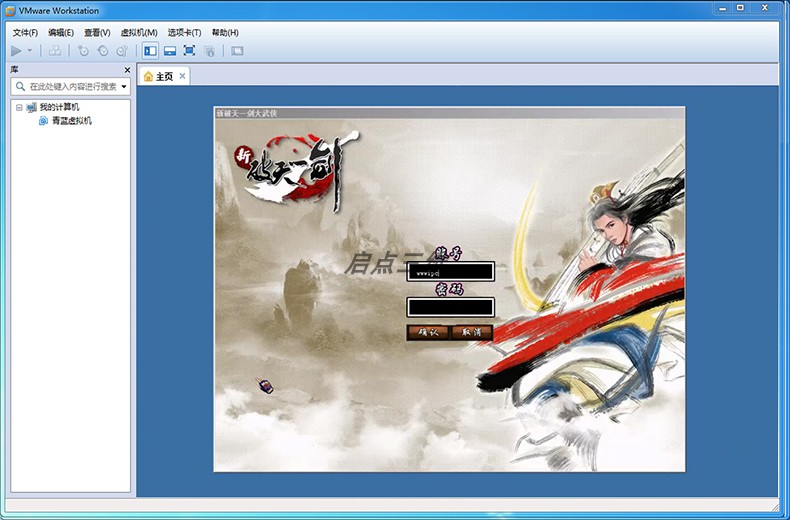Viewport: 790px width, 520px height.
Task: Open the 选项卡(T) menu
Action: click(x=184, y=33)
